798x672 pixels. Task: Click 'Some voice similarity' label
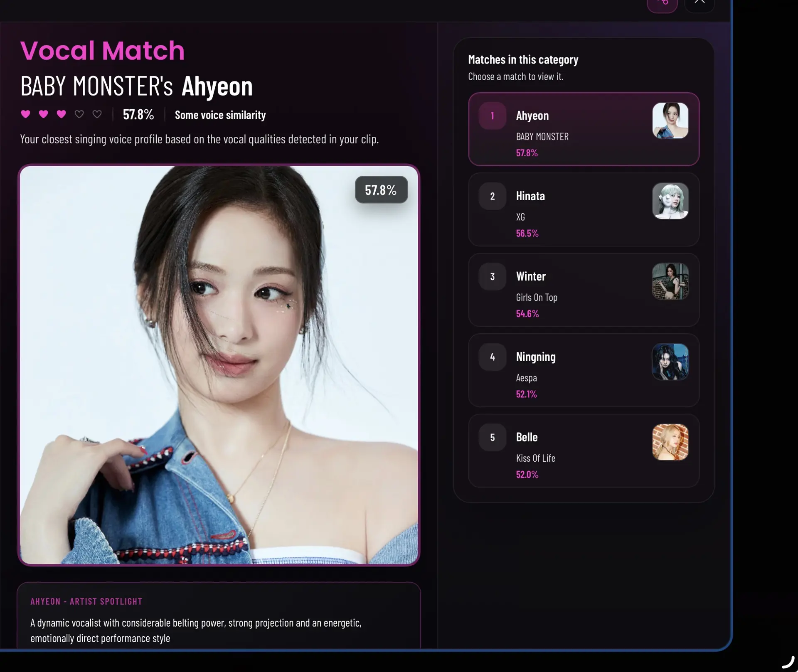tap(220, 115)
